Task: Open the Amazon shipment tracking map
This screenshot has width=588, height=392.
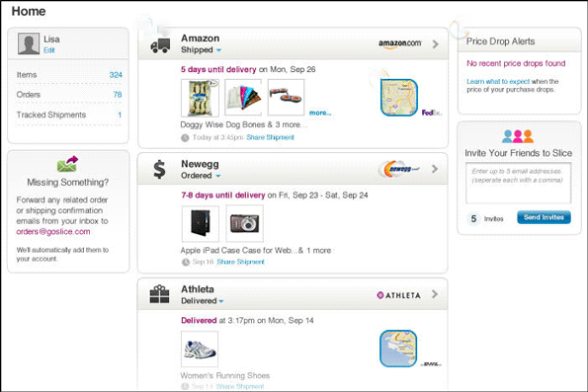Action: [x=399, y=98]
